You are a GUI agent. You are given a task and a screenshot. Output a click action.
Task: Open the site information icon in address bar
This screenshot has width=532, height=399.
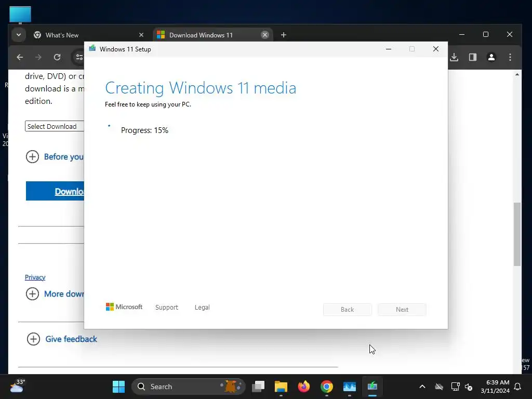pyautogui.click(x=79, y=57)
